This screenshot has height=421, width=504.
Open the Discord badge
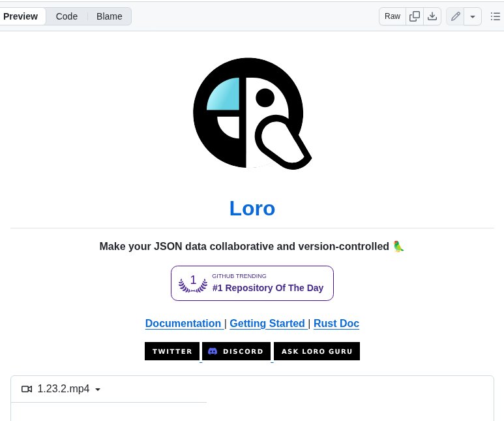click(x=236, y=351)
